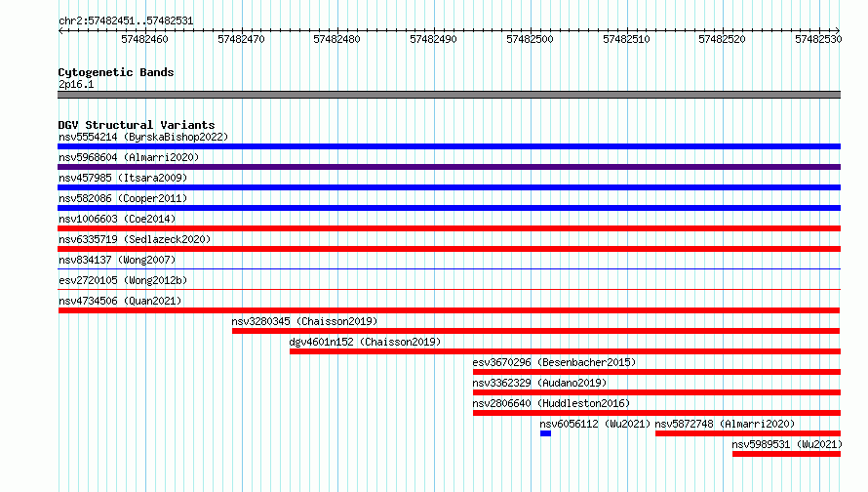Click nsv834137 (Wong2007) label

tap(117, 260)
